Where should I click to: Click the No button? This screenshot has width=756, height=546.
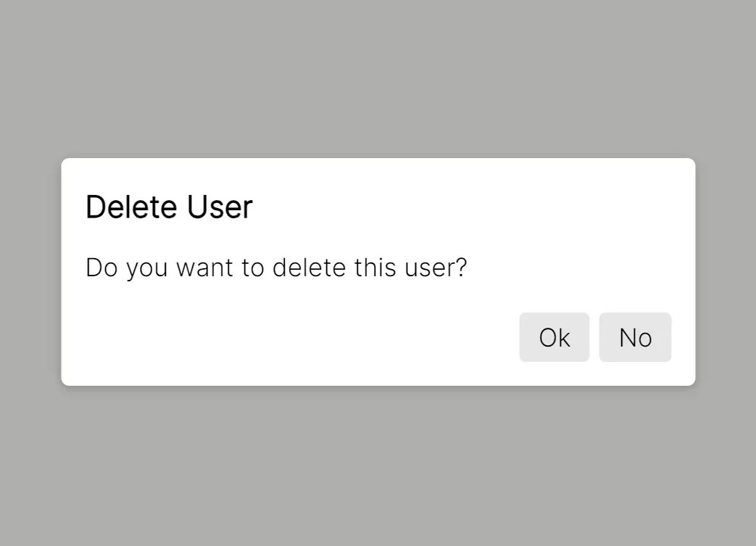click(x=635, y=337)
